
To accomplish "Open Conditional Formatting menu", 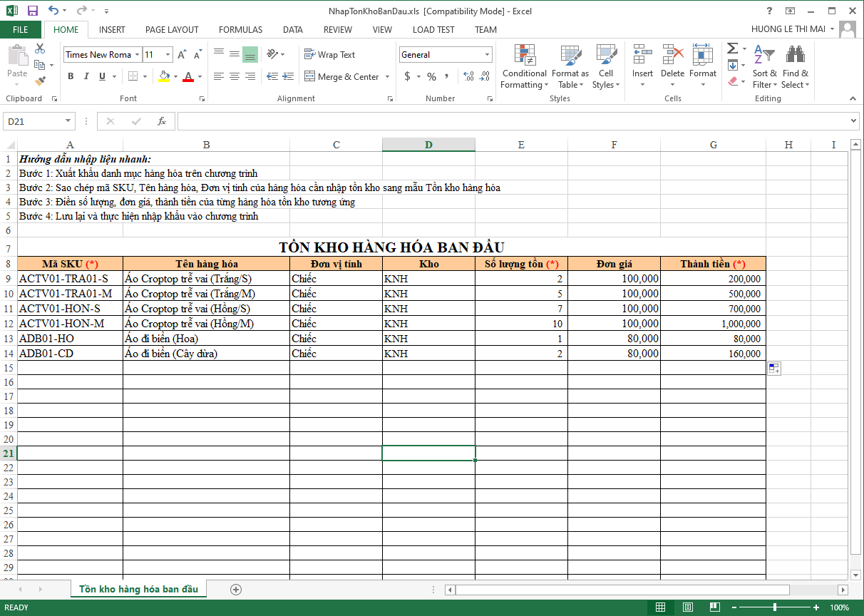I will 525,67.
